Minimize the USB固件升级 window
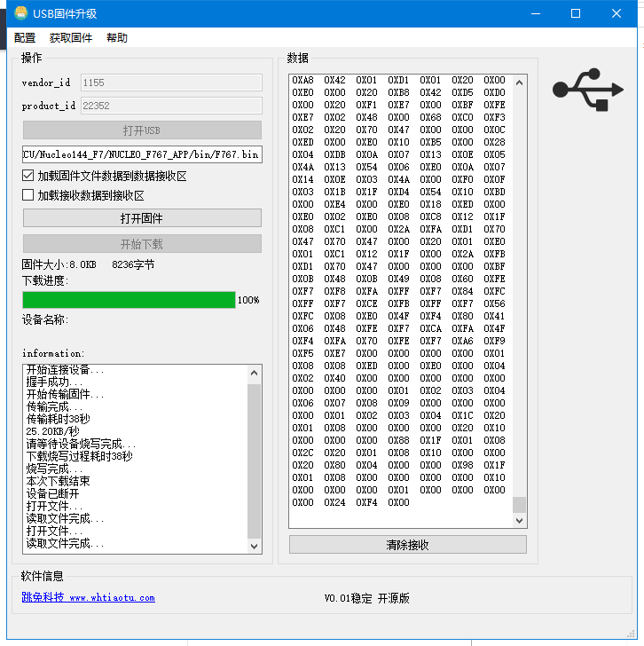Image resolution: width=644 pixels, height=646 pixels. 534,13
